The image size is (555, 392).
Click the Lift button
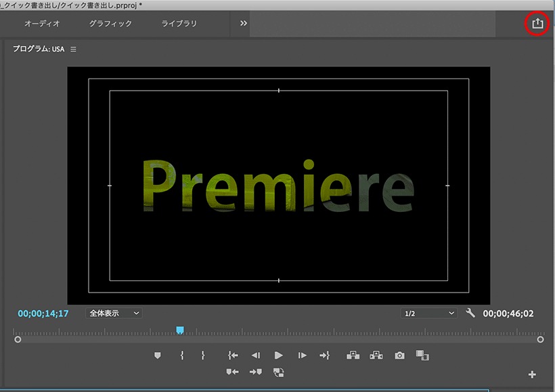353,355
